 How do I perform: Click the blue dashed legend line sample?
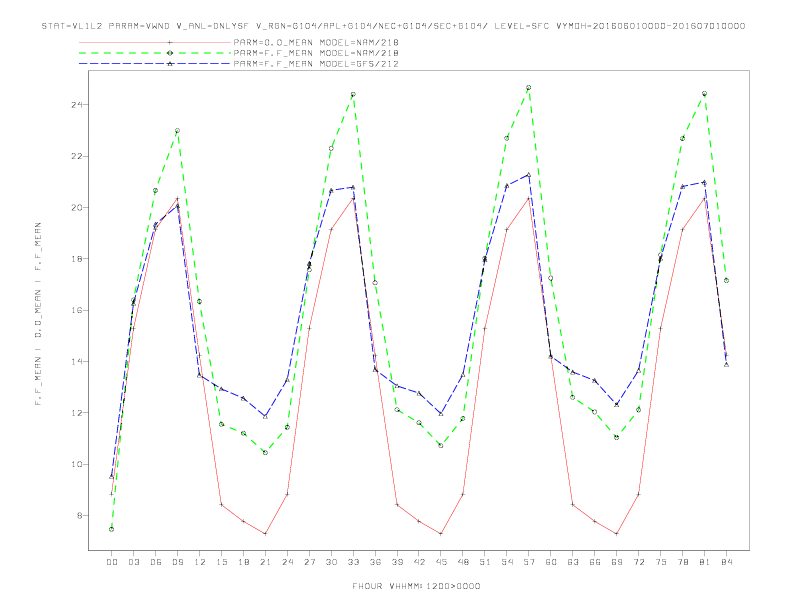click(155, 64)
